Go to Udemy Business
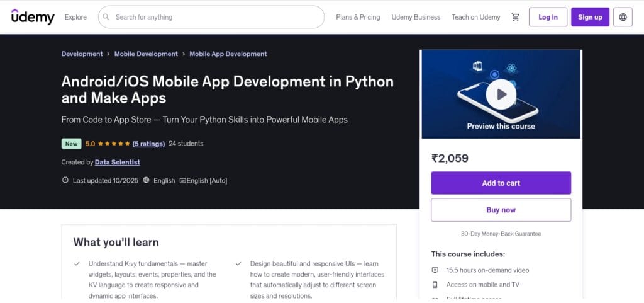The width and height of the screenshot is (644, 303). click(416, 17)
